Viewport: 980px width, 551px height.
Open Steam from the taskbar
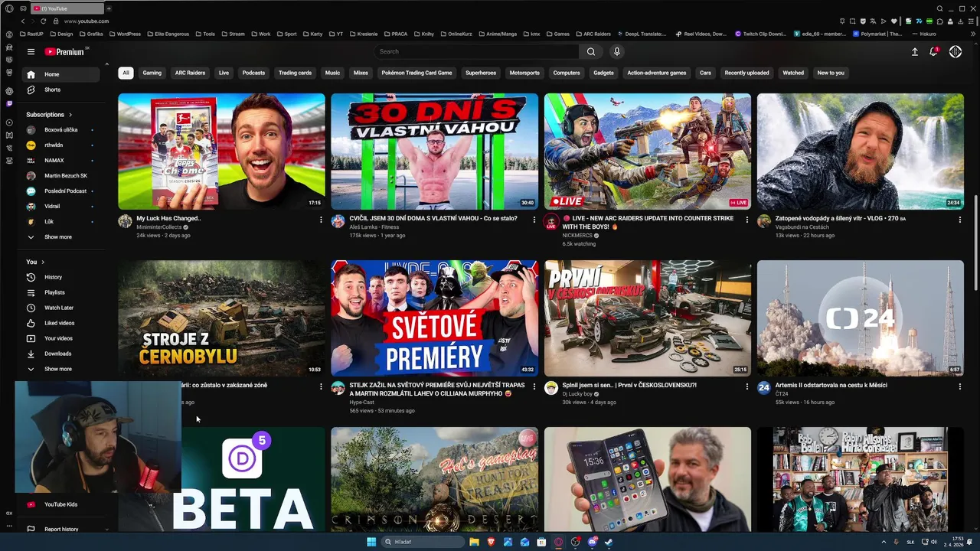coord(609,542)
